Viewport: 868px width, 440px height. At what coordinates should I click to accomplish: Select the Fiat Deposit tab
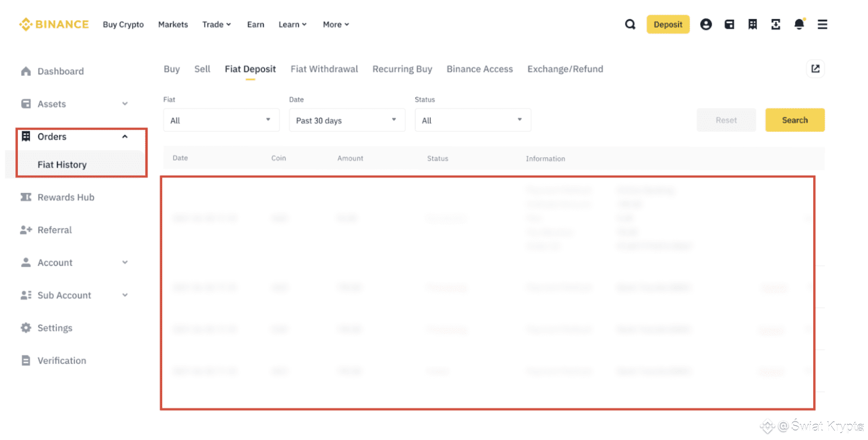(250, 69)
